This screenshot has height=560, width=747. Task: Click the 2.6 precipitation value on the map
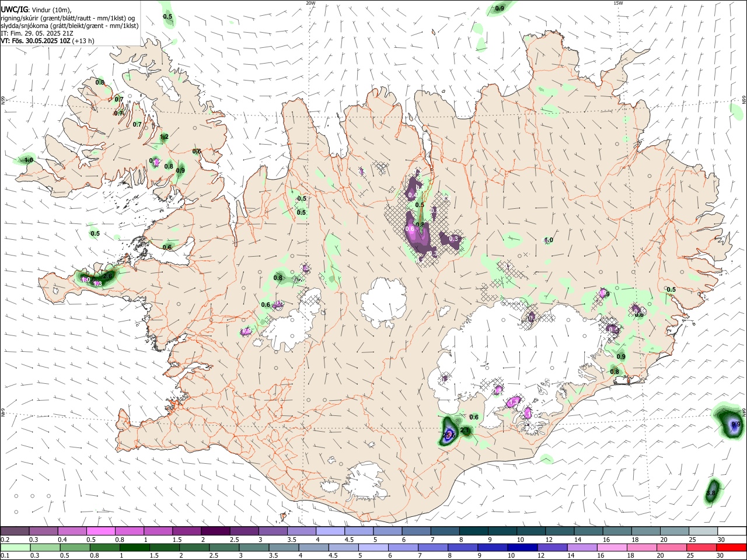(x=107, y=276)
